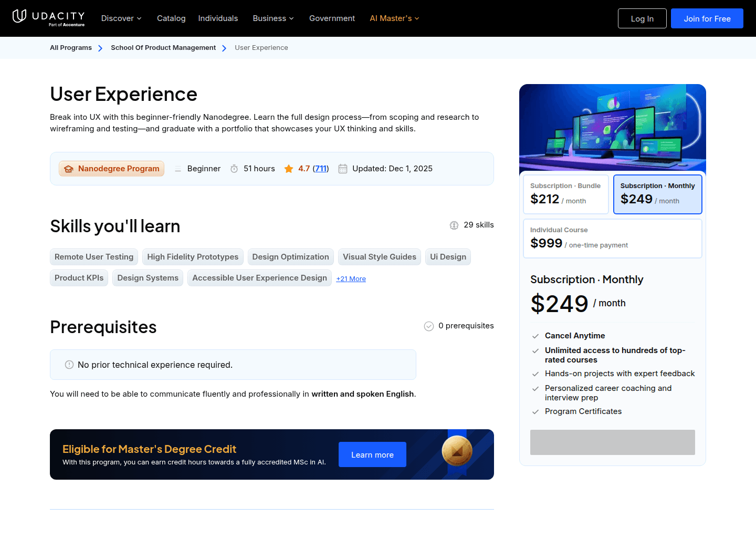Select the Subscription Bundle pricing plan
Image resolution: width=756 pixels, height=538 pixels.
(x=566, y=194)
